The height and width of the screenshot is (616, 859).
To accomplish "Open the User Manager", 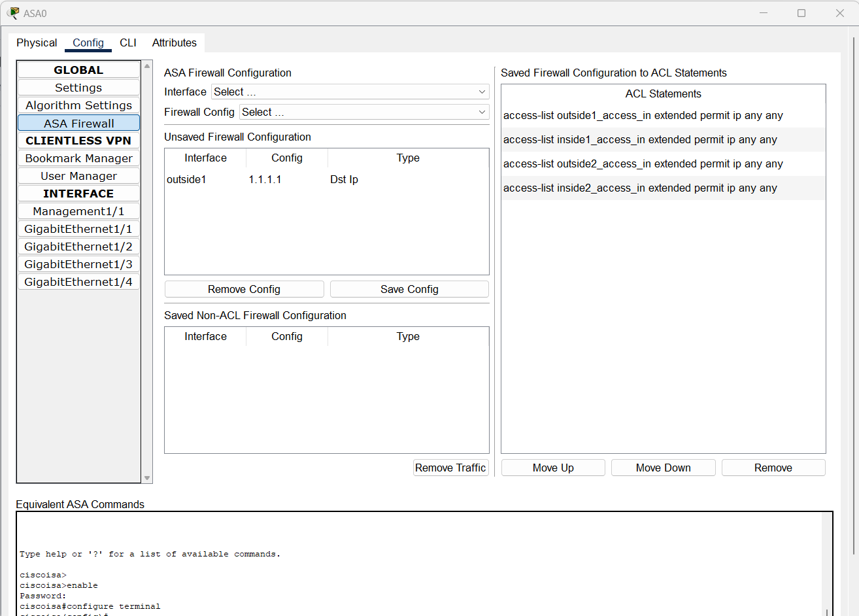I will [x=78, y=175].
